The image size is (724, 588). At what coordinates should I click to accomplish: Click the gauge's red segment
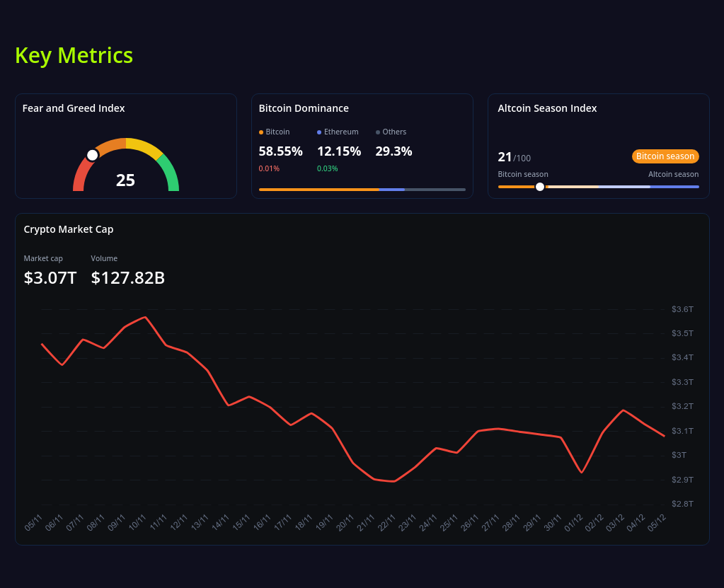tap(76, 177)
